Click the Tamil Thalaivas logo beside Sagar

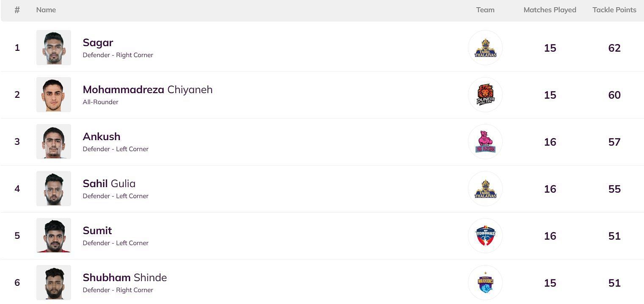pos(485,47)
